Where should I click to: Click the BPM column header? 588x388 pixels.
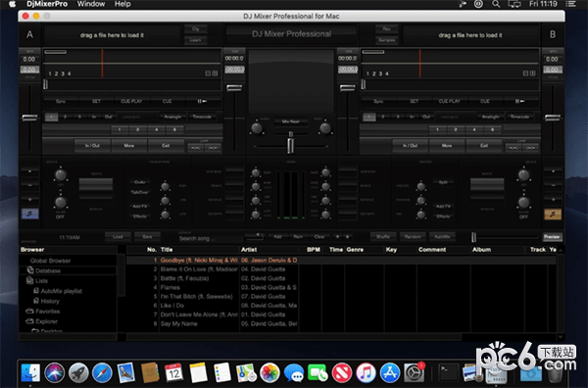tap(314, 250)
